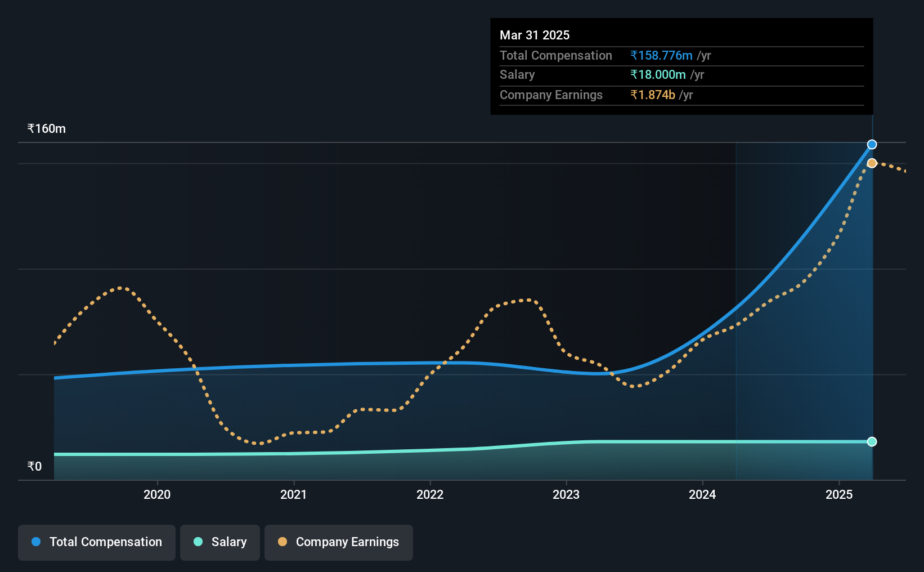Select the teal Salary endpoint marker
The width and height of the screenshot is (924, 572).
[872, 441]
